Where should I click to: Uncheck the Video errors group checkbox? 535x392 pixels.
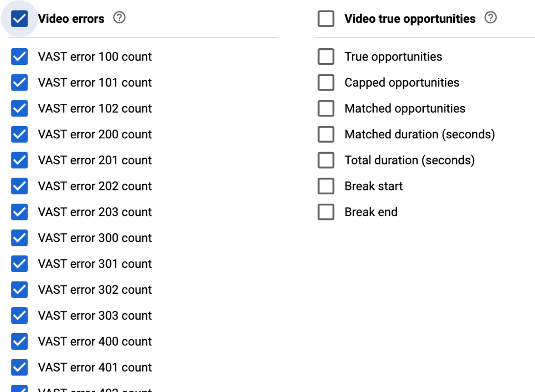pos(19,19)
